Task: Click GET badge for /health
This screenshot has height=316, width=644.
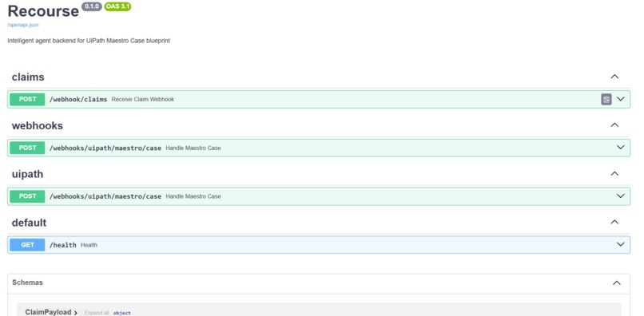Action: coord(27,245)
